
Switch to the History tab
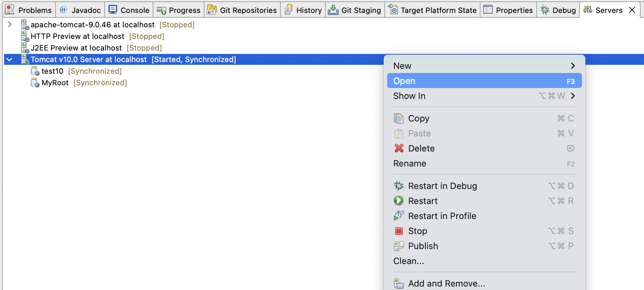pos(303,10)
